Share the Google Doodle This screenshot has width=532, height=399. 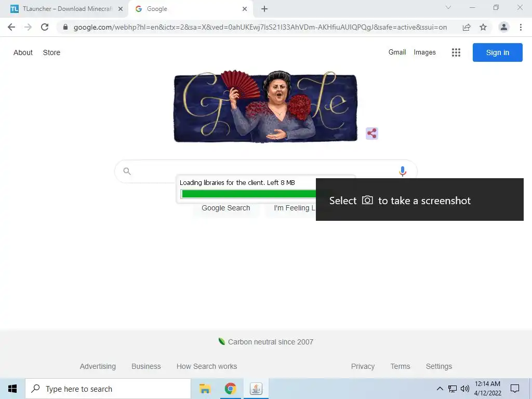372,134
